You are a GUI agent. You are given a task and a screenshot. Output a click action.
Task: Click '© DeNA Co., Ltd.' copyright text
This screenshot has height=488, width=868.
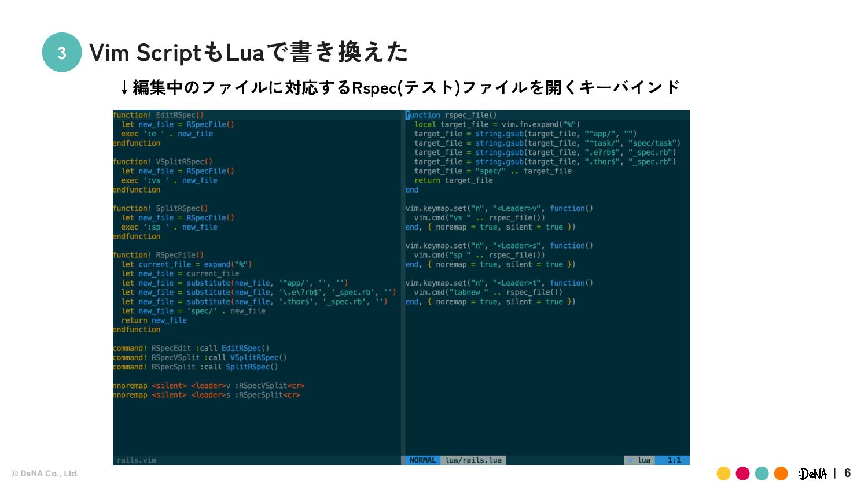(x=45, y=474)
